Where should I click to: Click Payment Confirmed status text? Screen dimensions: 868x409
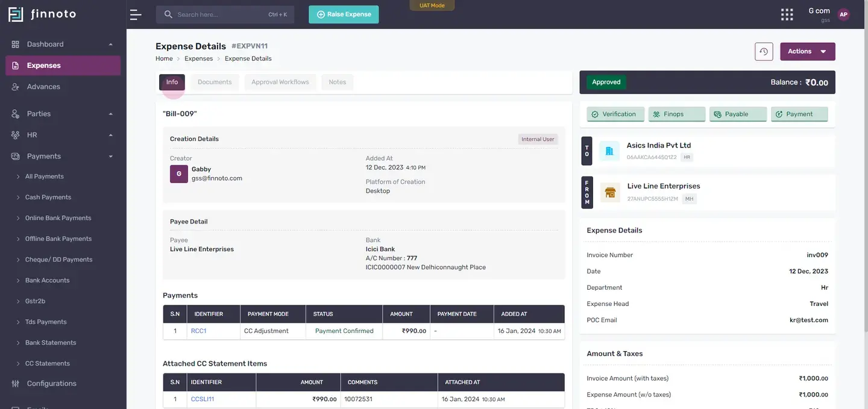344,331
